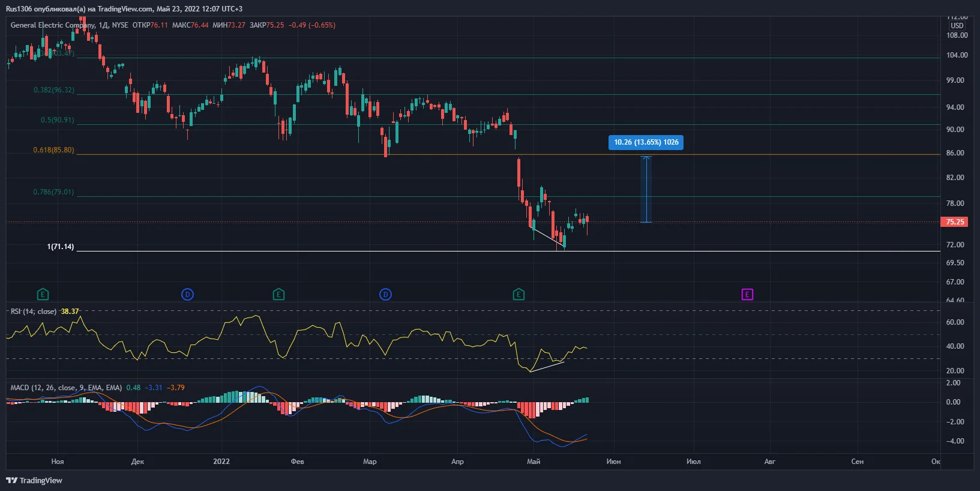This screenshot has width=980, height=491.
Task: Select the blue price range measurement arrow
Action: click(646, 189)
